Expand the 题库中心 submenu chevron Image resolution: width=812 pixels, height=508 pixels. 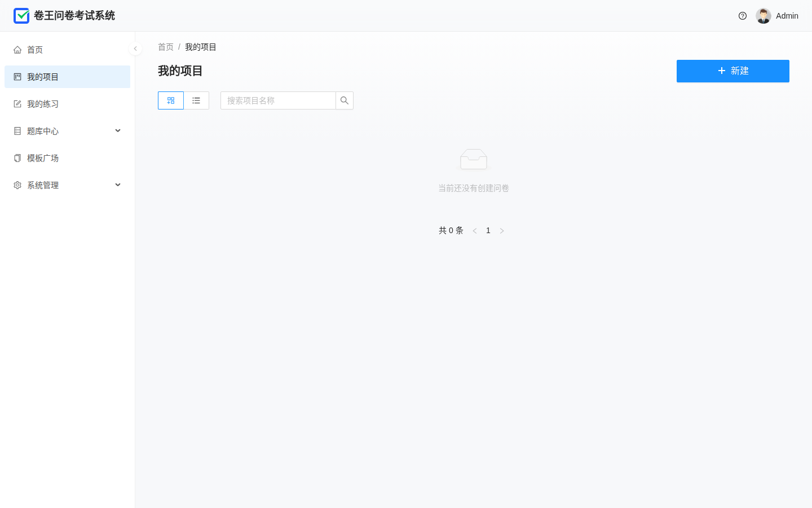coord(118,131)
